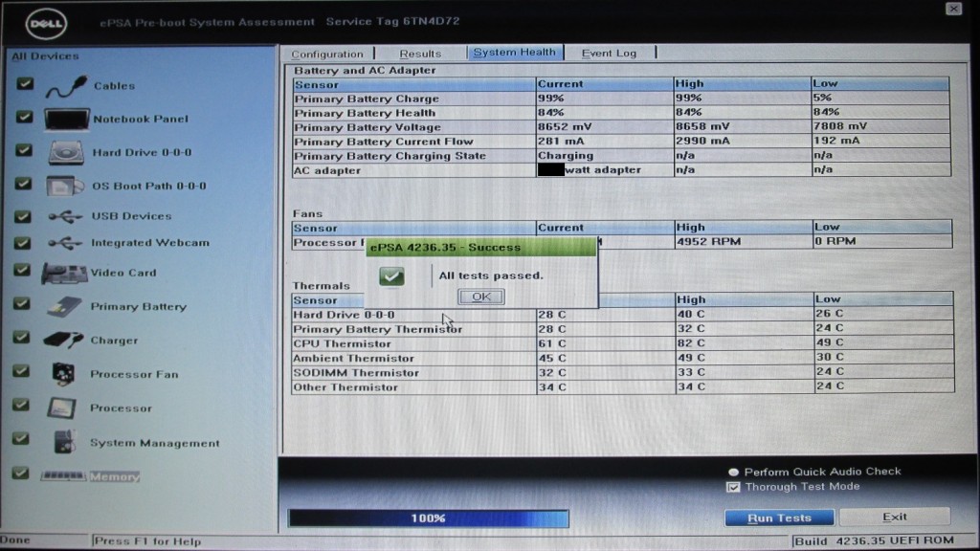Image resolution: width=980 pixels, height=551 pixels.
Task: Select the OS Boot Path icon
Action: point(65,186)
